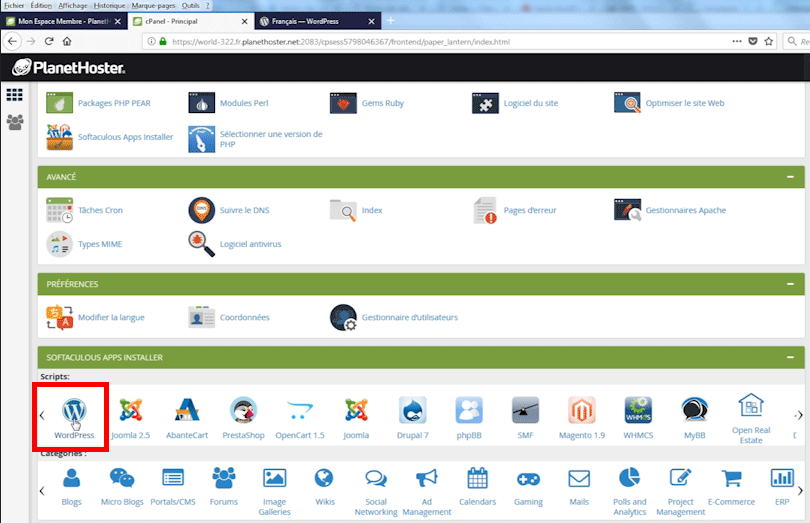The width and height of the screenshot is (810, 523).
Task: Collapse the Softaculous Apps Installer section
Action: [790, 357]
